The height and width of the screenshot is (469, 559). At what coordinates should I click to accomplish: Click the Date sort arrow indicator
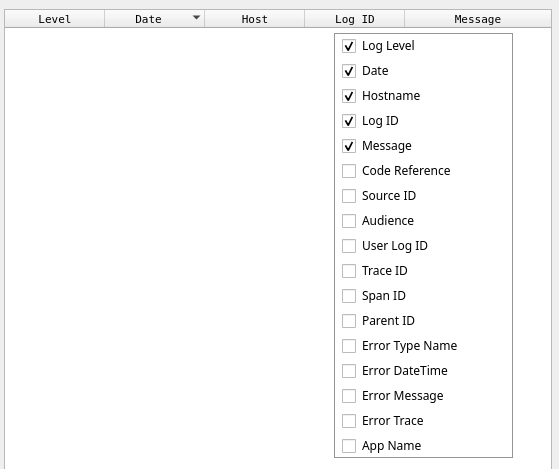tap(196, 17)
